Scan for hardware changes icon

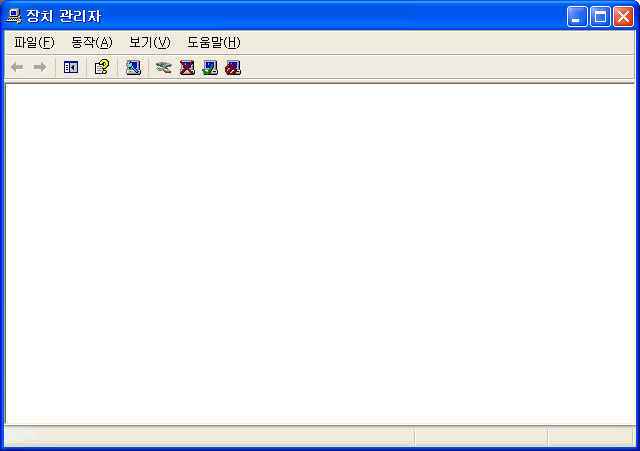(133, 67)
